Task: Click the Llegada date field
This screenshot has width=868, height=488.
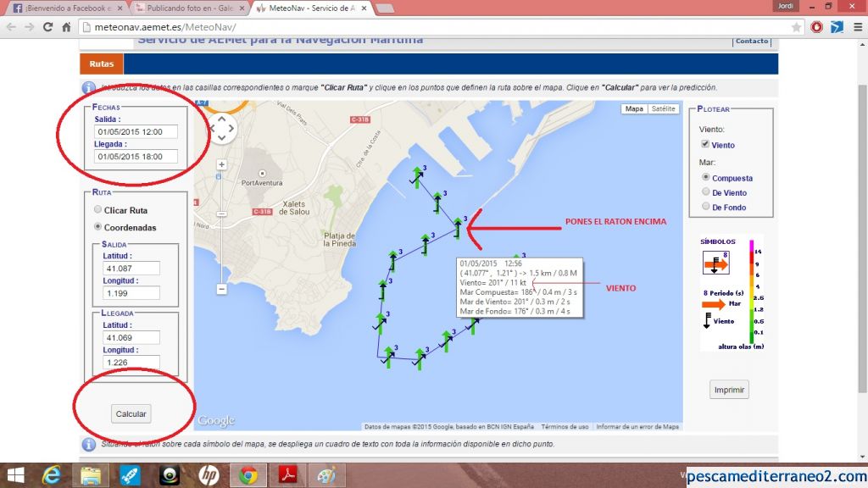Action: (x=136, y=157)
